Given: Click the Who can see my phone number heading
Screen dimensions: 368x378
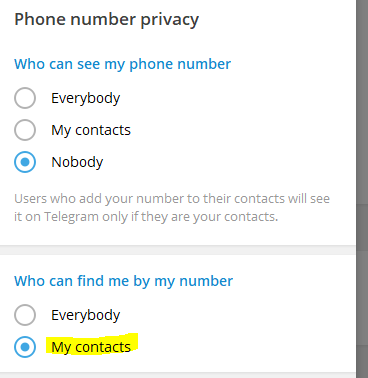Looking at the screenshot, I should (x=122, y=64).
